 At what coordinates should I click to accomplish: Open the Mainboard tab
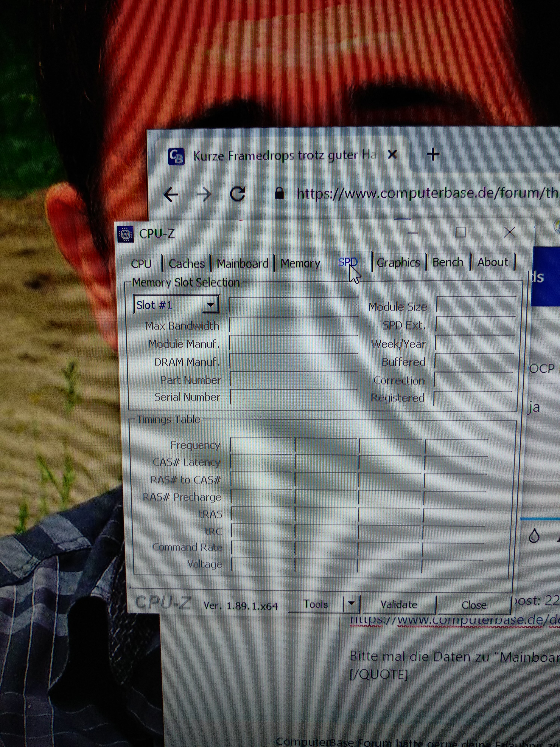coord(242,263)
